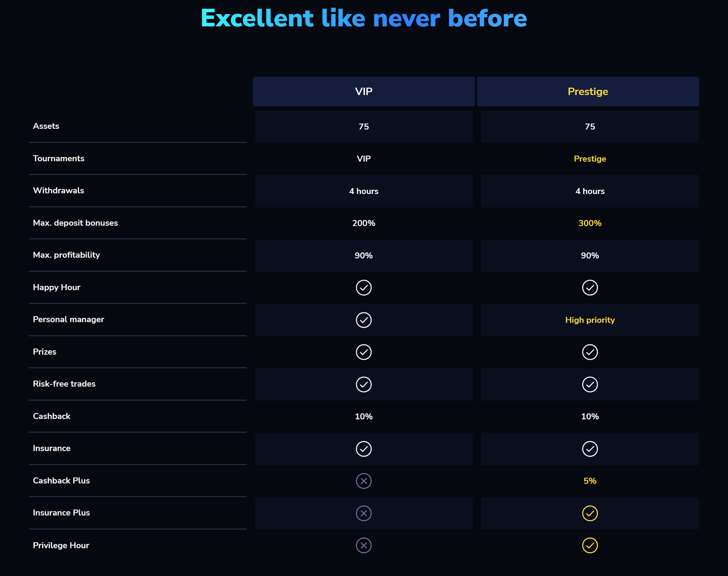Click yellow Prestige Insurance Plus checkmark
This screenshot has width=728, height=576.
tap(590, 513)
